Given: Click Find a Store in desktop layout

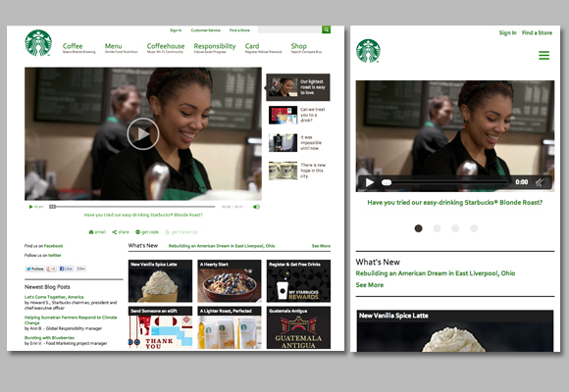Looking at the screenshot, I should [x=239, y=30].
